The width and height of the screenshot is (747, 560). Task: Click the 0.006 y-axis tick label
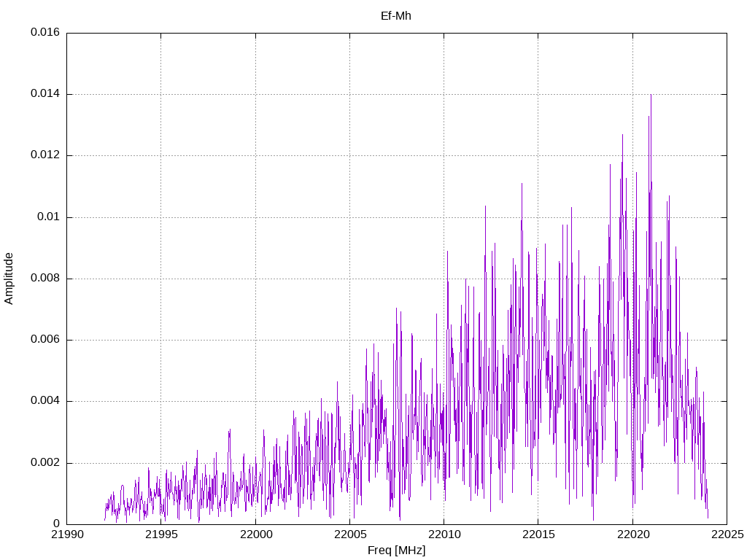pyautogui.click(x=45, y=340)
